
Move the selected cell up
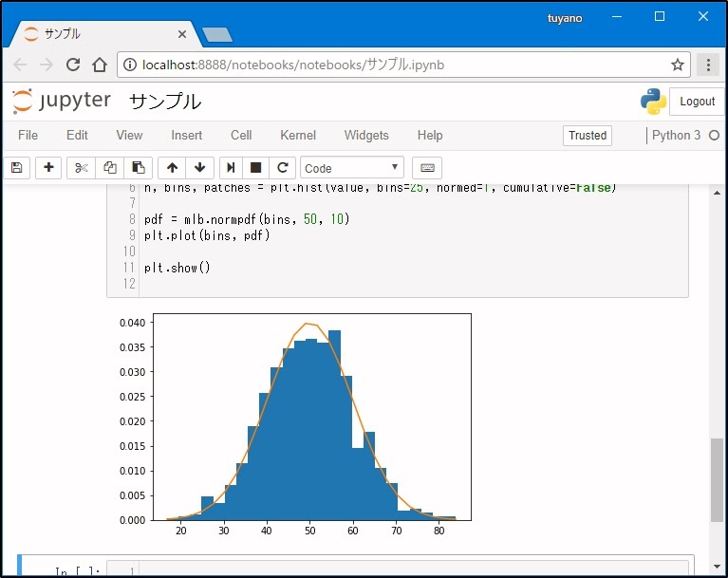coord(172,168)
